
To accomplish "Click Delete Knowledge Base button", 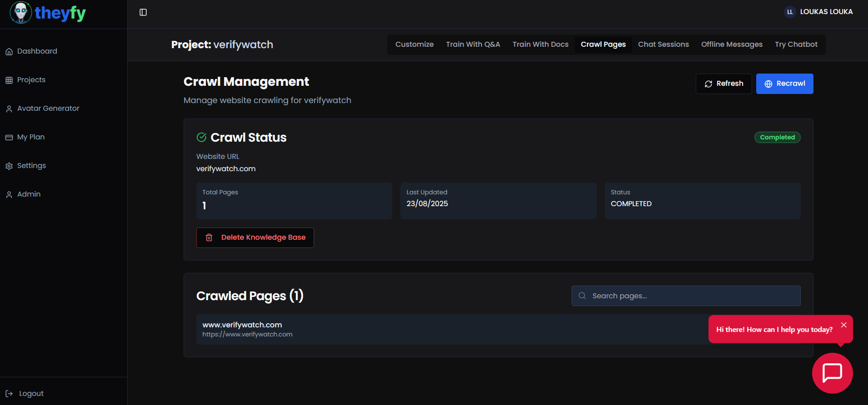I will coord(255,237).
